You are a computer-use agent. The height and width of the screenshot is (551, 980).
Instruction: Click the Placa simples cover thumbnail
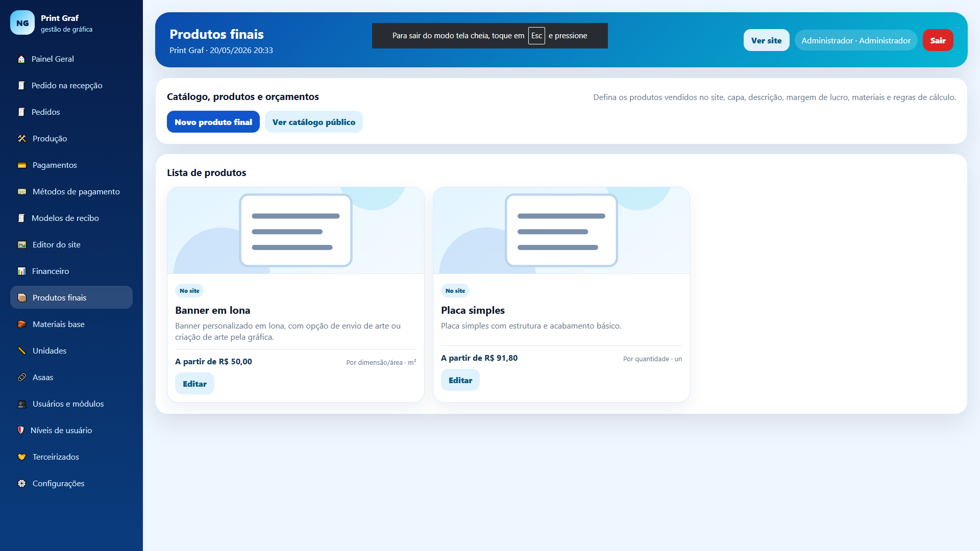click(x=561, y=231)
